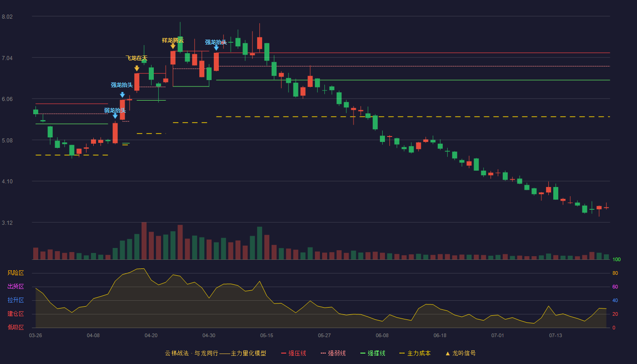Click the 60 indicator scale value

click(x=615, y=287)
